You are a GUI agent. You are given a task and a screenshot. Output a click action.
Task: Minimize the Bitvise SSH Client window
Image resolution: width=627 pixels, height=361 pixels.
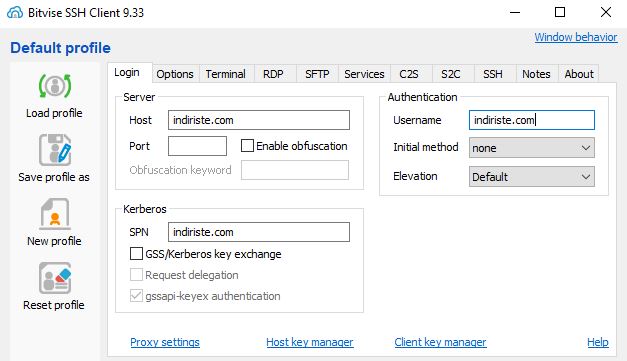(x=515, y=12)
